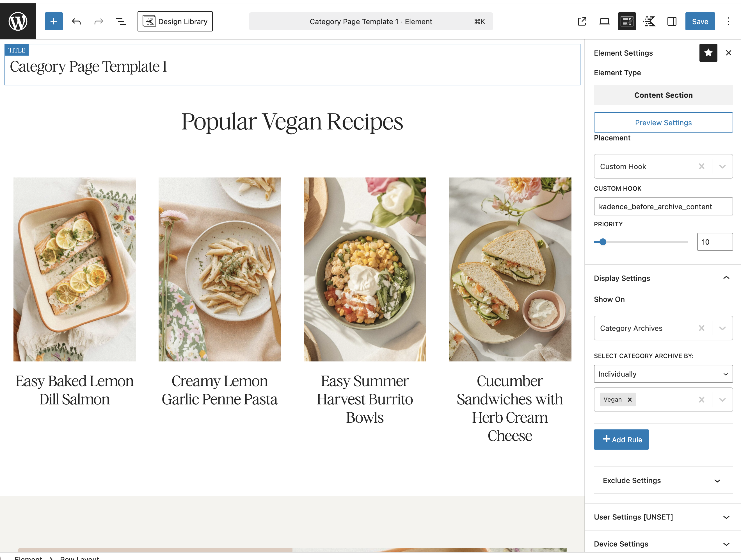Open the desktop preview device icon
The height and width of the screenshot is (560, 741).
pyautogui.click(x=604, y=21)
